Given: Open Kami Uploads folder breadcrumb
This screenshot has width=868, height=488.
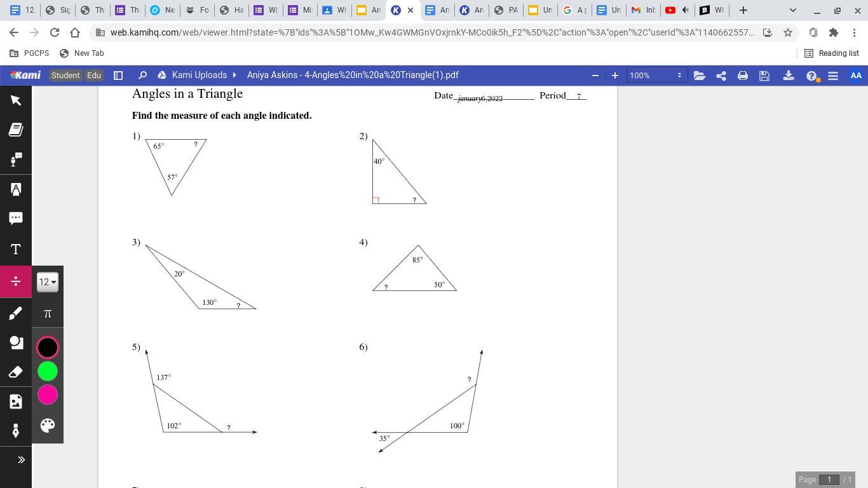Looking at the screenshot, I should 199,75.
